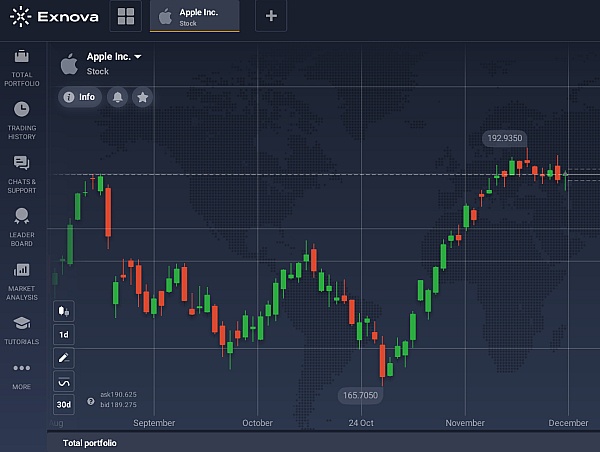Add a new asset tab with plus button
Image resolution: width=600 pixels, height=452 pixels.
[x=271, y=16]
